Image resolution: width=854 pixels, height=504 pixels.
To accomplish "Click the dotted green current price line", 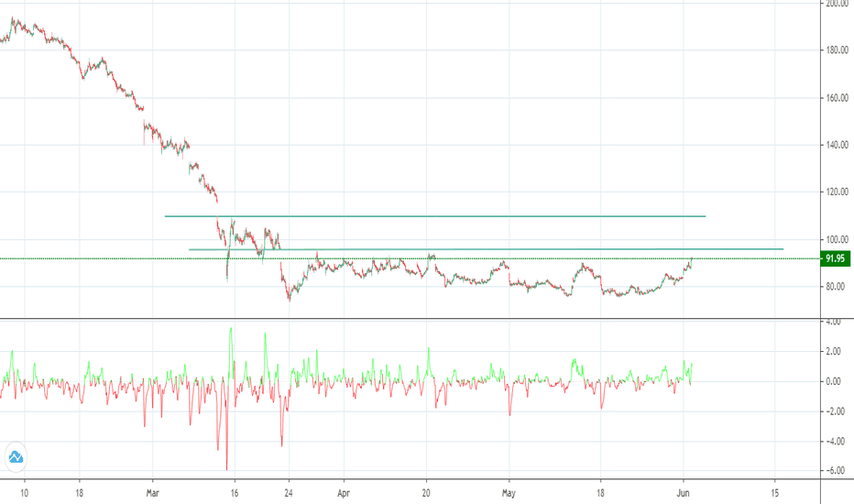I will coord(410,258).
